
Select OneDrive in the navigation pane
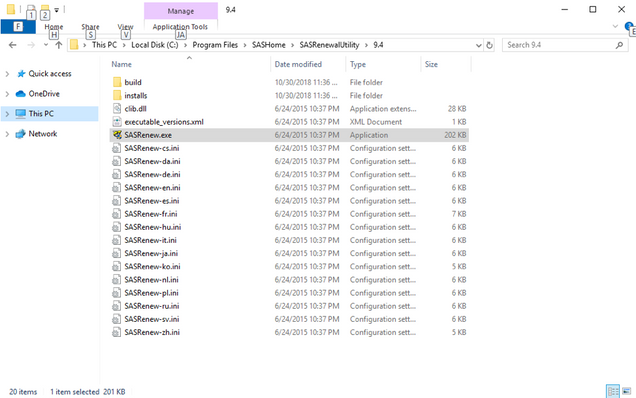(44, 94)
